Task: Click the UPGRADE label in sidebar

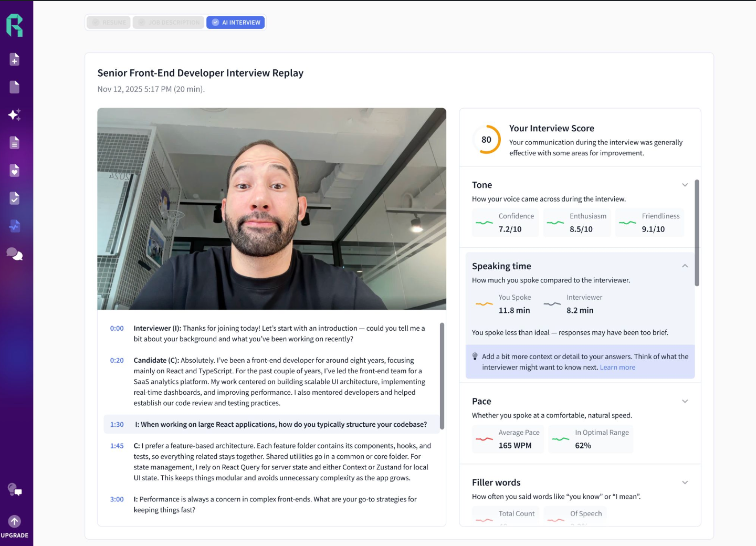Action: pyautogui.click(x=15, y=535)
